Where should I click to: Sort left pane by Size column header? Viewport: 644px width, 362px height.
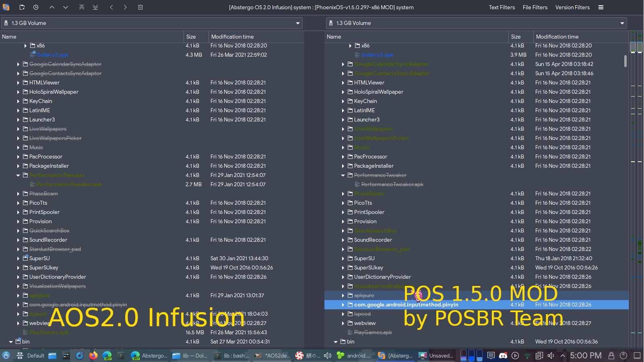click(x=196, y=37)
